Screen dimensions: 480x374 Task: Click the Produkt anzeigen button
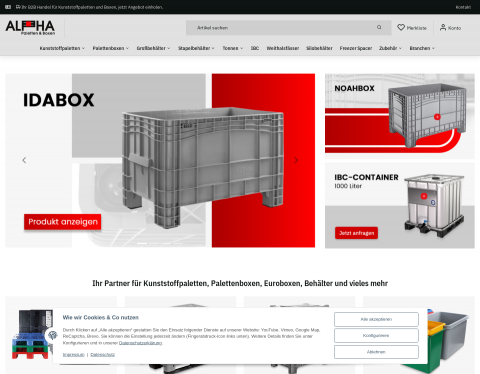coord(63,222)
